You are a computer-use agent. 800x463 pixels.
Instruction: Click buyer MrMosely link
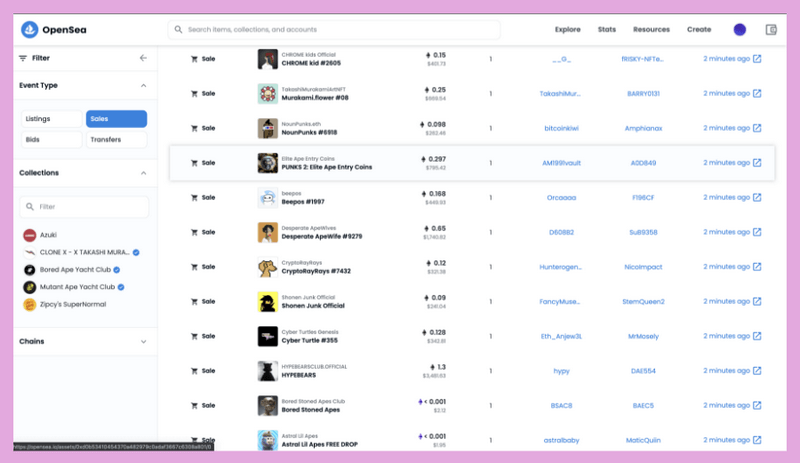pyautogui.click(x=643, y=336)
